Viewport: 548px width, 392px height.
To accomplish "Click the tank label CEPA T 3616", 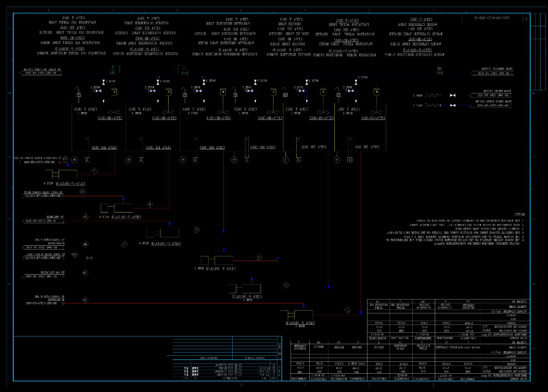I will click(85, 109).
